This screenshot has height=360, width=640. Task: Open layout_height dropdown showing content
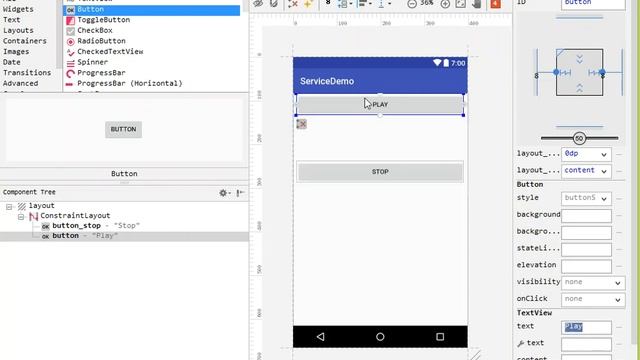click(586, 171)
